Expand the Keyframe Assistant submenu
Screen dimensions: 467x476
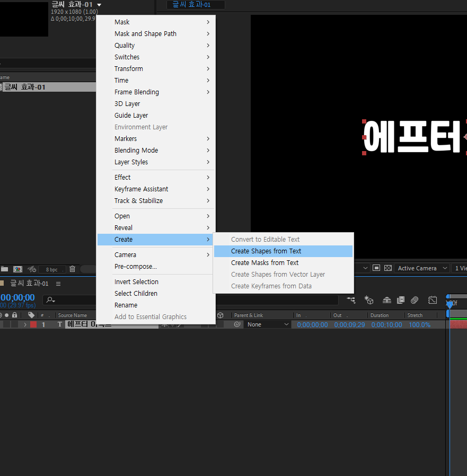click(156, 189)
